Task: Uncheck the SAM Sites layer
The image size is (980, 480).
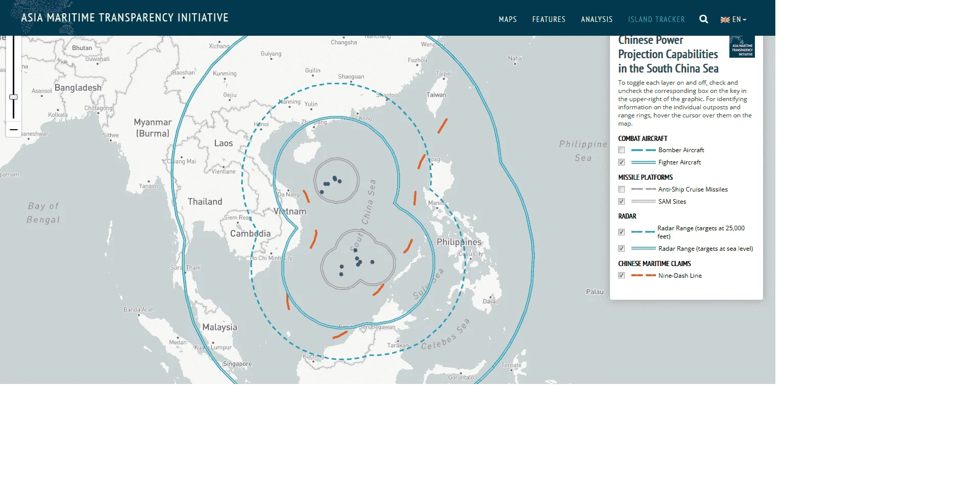Action: pos(621,202)
